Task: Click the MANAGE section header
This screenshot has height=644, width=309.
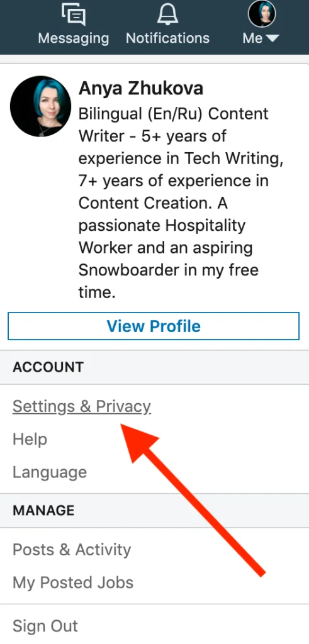Action: click(x=43, y=510)
